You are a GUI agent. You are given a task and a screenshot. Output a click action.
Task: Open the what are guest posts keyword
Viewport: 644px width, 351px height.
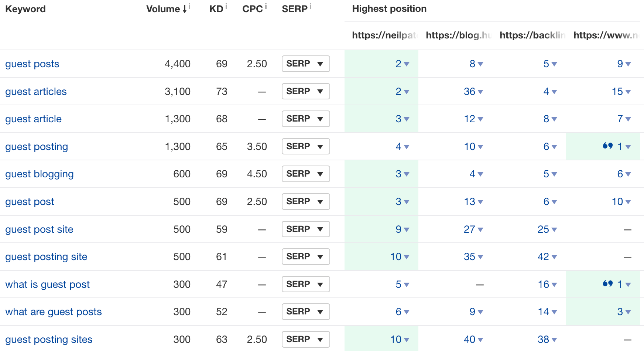53,312
